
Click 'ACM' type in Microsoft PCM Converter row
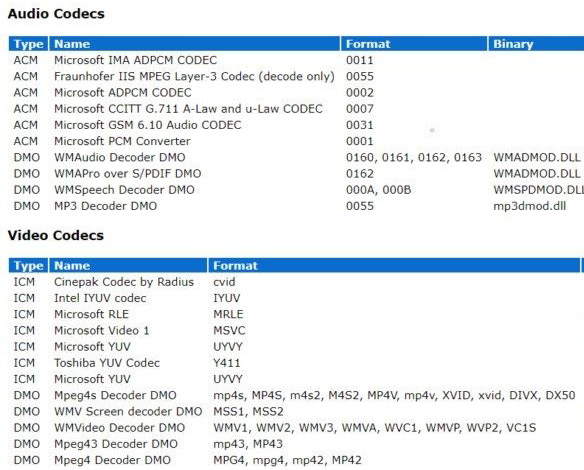[25, 141]
